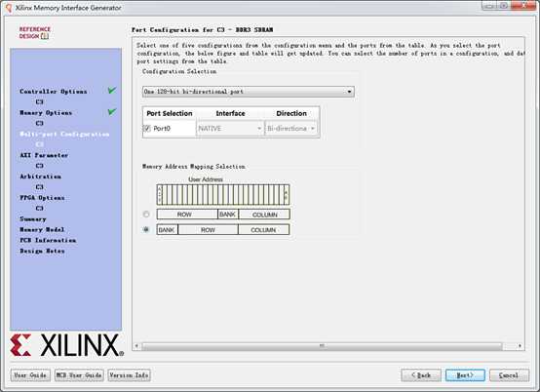The width and height of the screenshot is (540, 392).
Task: Click the C3 entry under Memory Options
Action: (x=39, y=123)
